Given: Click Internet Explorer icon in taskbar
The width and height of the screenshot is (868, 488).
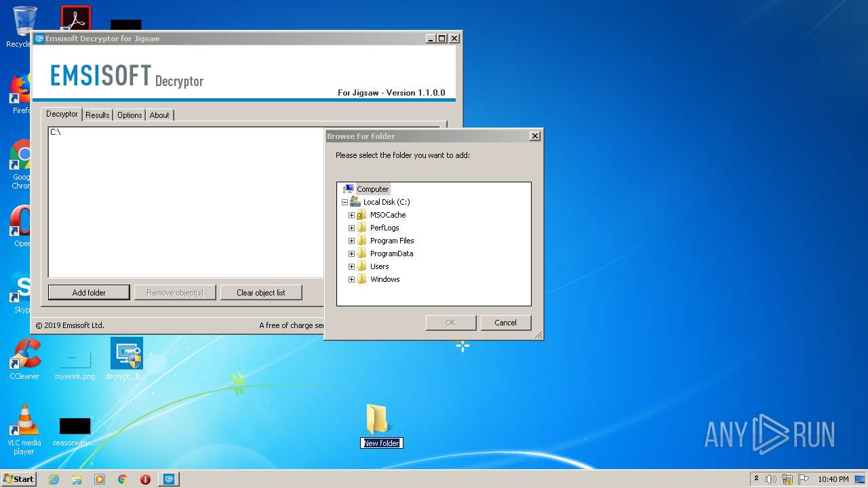Looking at the screenshot, I should 54,479.
